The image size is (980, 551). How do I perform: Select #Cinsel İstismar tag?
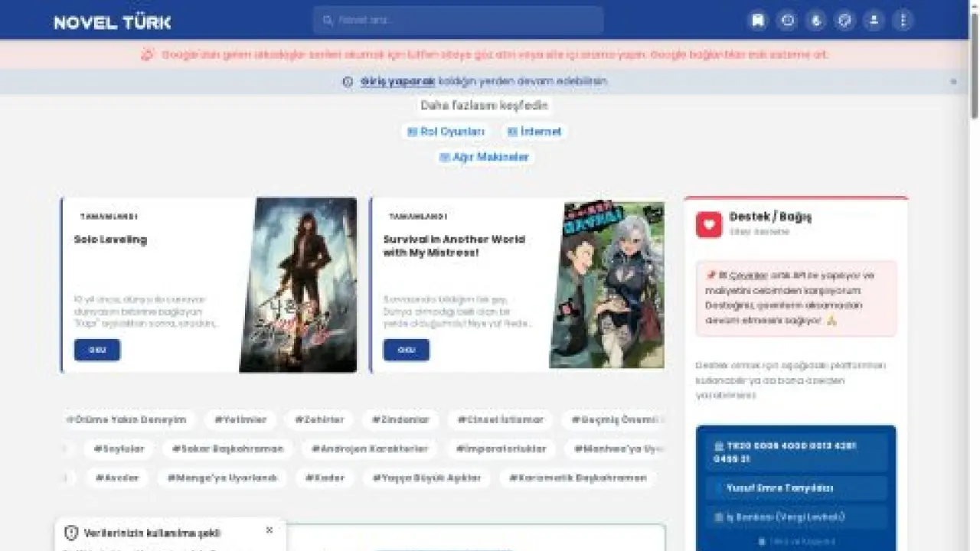(x=501, y=419)
